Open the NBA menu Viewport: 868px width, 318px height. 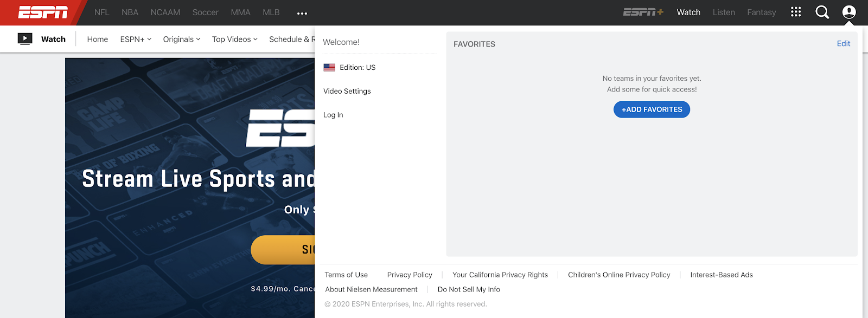130,12
